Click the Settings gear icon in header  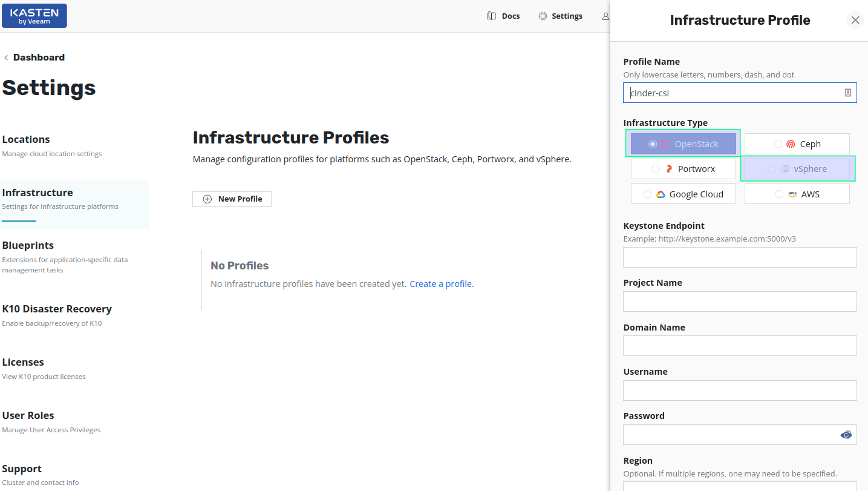(x=543, y=16)
